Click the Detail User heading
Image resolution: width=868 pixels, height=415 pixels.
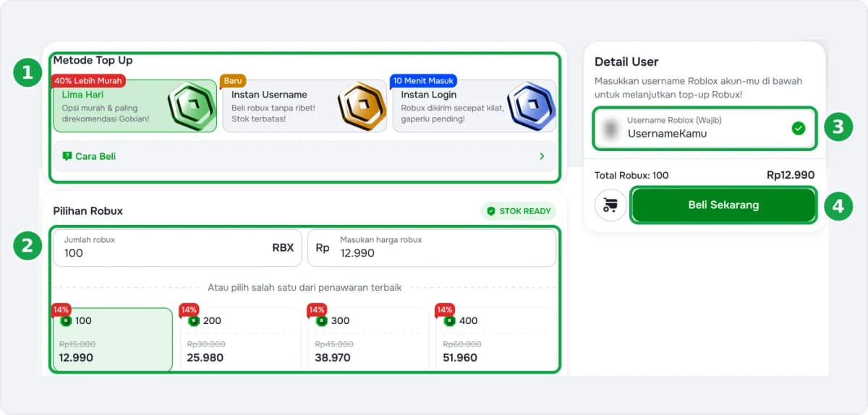pyautogui.click(x=626, y=62)
